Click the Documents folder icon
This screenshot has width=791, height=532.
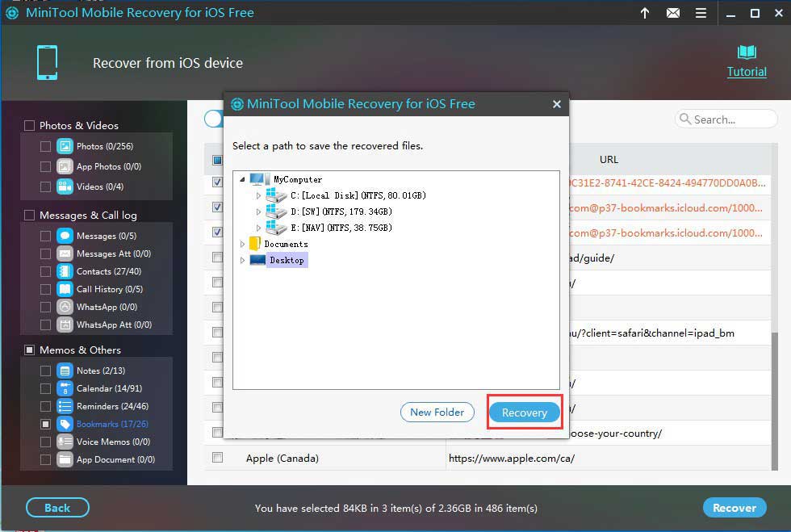(255, 244)
